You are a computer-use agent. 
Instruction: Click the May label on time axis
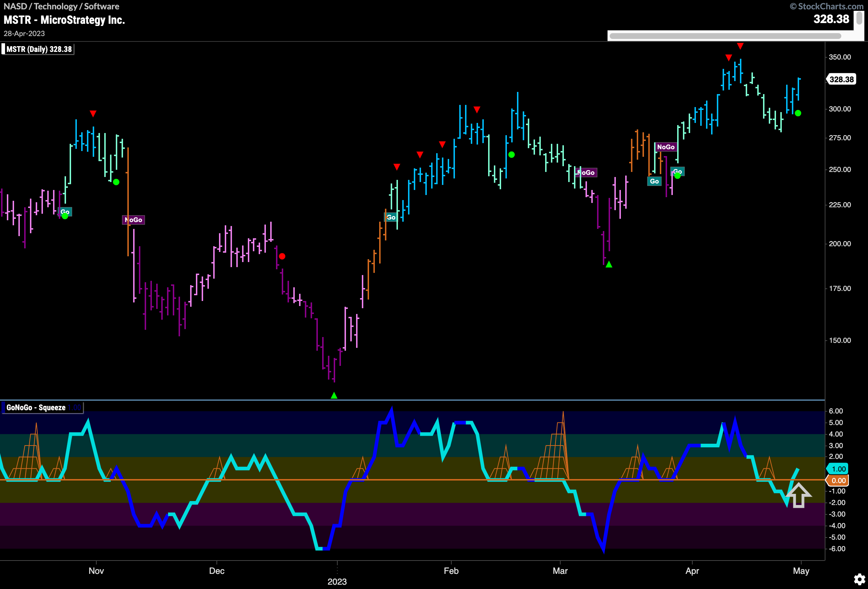click(801, 571)
